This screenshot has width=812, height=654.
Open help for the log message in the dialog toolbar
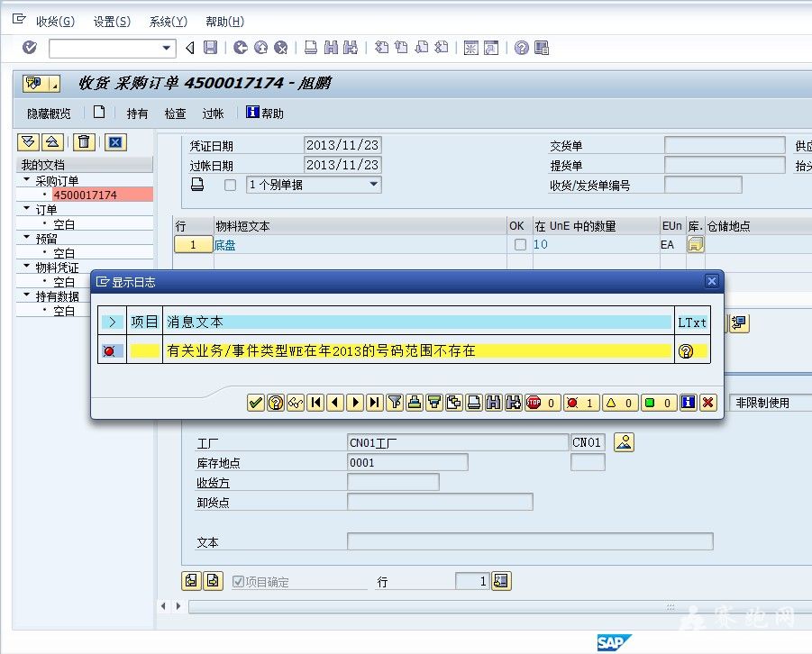pos(276,403)
